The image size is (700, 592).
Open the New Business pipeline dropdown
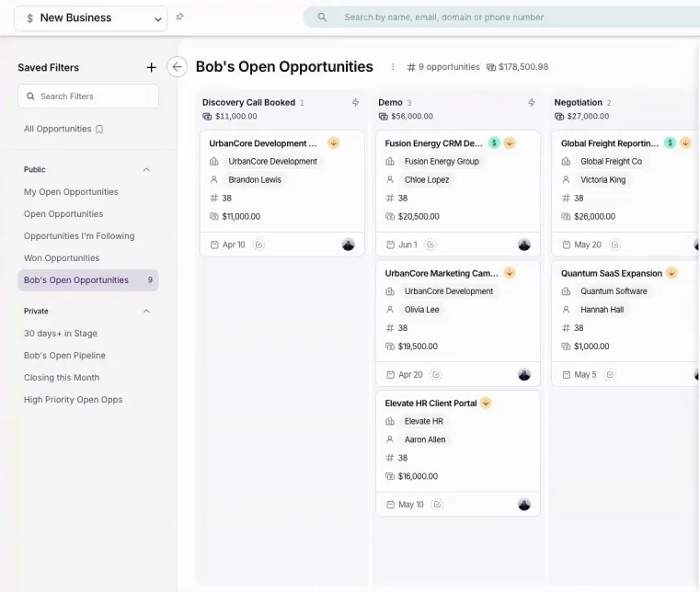(91, 18)
